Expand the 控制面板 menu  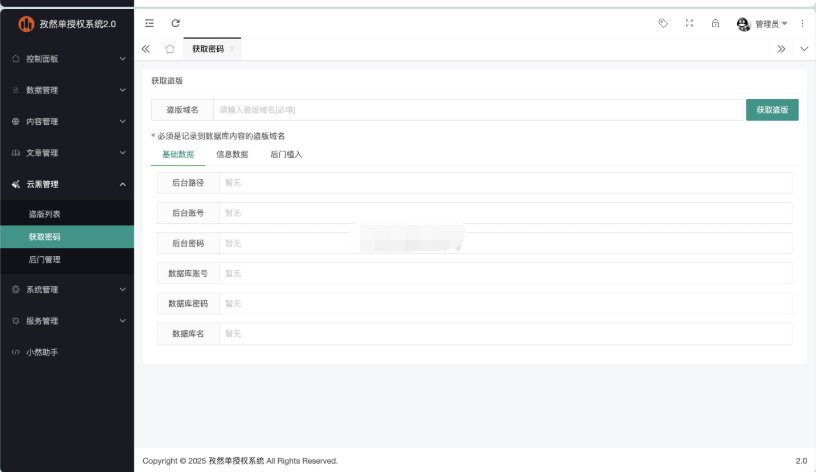pyautogui.click(x=67, y=59)
